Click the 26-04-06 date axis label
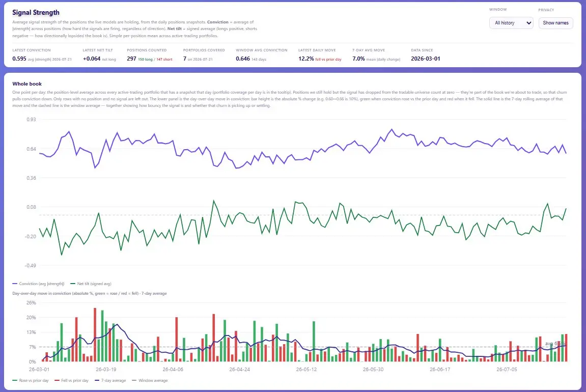 tap(173, 369)
